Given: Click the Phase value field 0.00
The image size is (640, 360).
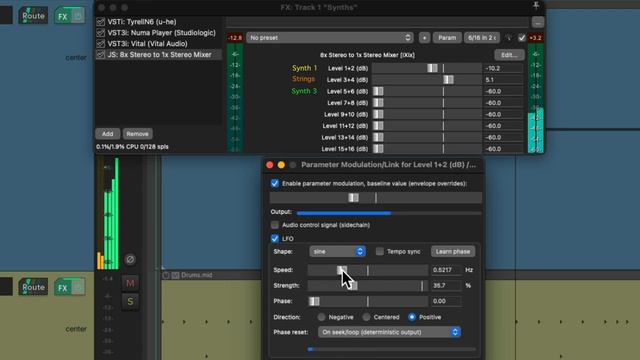Looking at the screenshot, I should tap(447, 301).
